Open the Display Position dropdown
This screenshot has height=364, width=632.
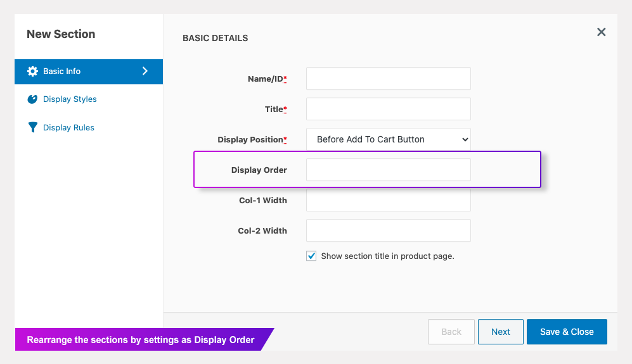point(388,139)
